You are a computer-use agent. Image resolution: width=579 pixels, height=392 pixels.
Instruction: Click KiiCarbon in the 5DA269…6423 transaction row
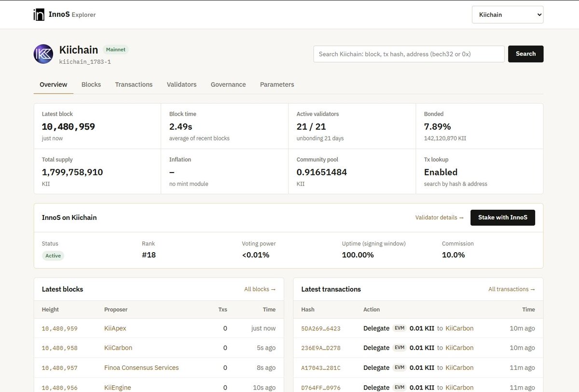(x=459, y=328)
